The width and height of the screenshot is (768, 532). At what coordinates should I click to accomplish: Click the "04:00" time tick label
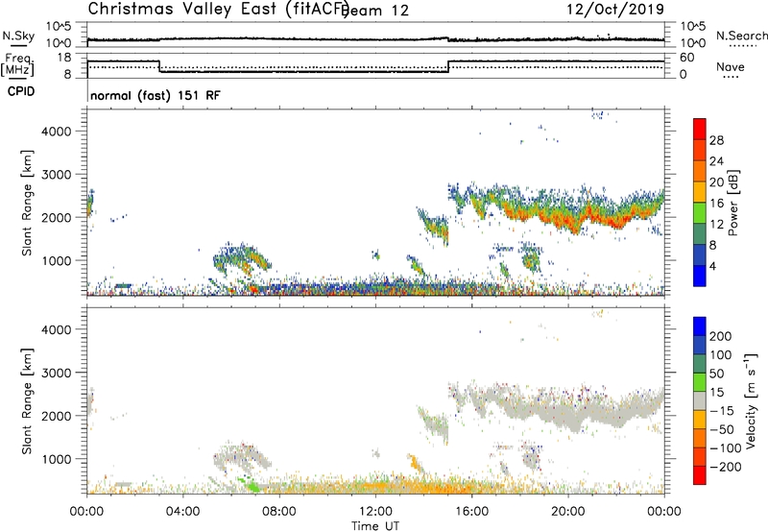click(x=182, y=512)
